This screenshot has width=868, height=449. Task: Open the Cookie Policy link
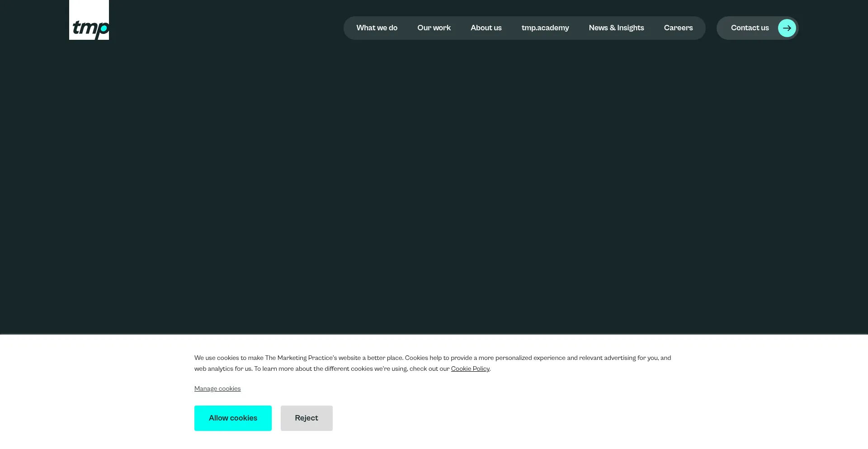[x=470, y=369]
